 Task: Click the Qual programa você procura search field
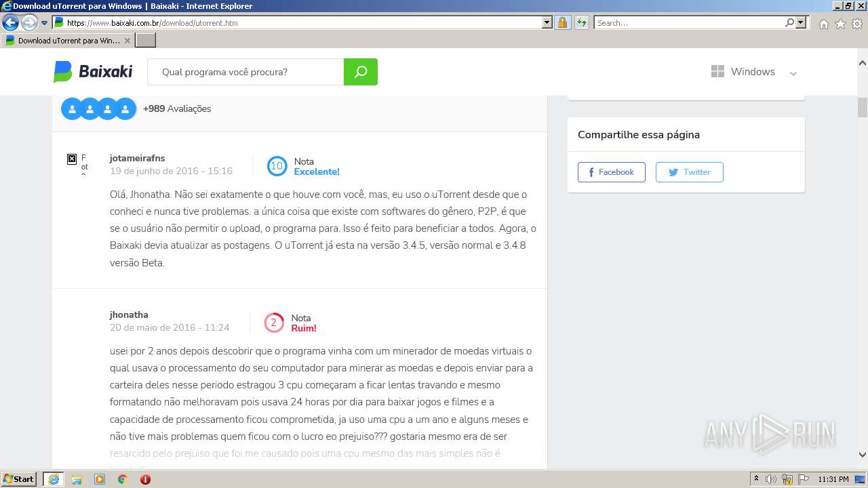tap(245, 72)
